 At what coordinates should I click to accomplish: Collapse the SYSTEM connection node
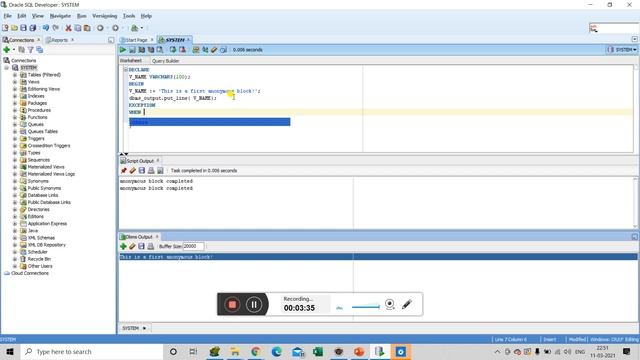coord(7,67)
